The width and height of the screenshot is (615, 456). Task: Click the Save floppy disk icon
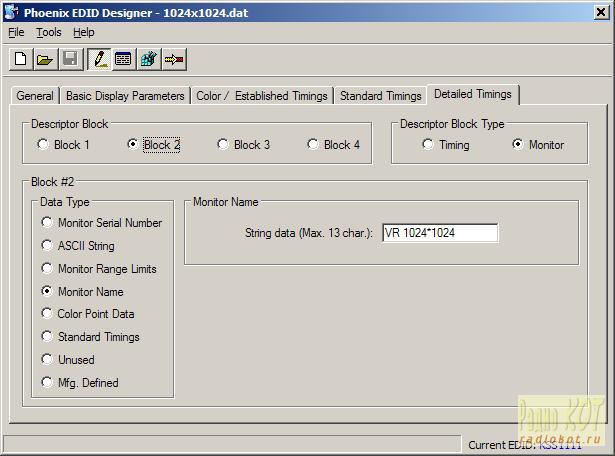(x=70, y=59)
